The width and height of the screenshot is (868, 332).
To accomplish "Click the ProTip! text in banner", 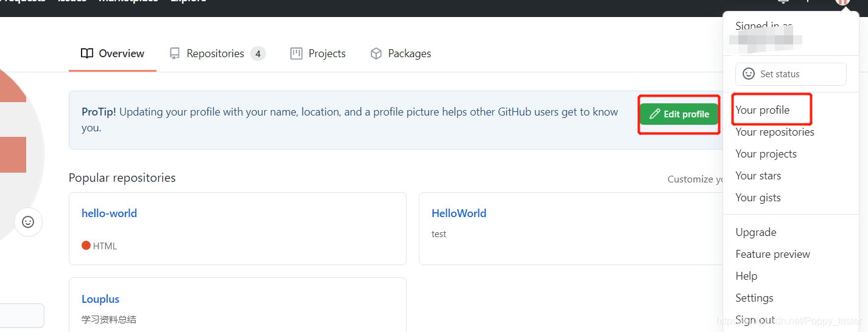I will pyautogui.click(x=99, y=112).
